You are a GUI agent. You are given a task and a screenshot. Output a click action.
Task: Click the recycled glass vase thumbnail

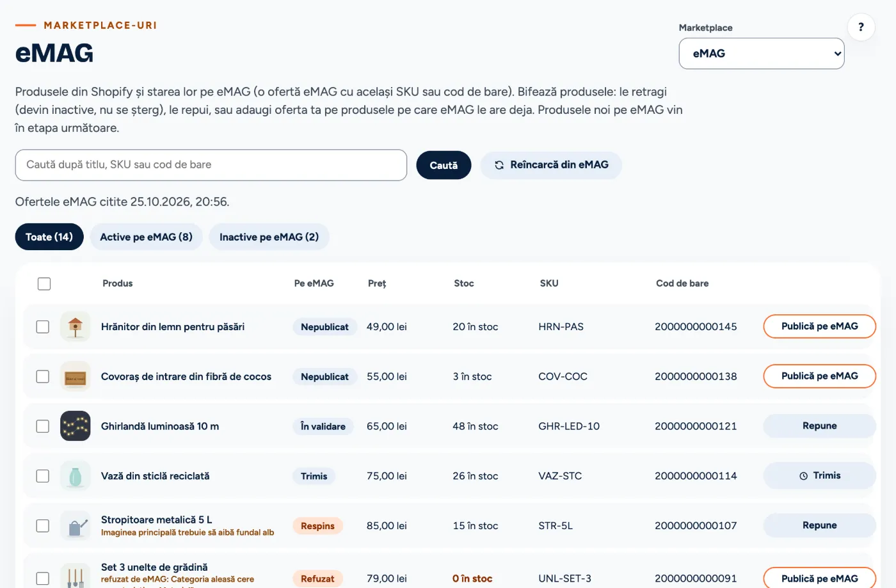coord(76,476)
